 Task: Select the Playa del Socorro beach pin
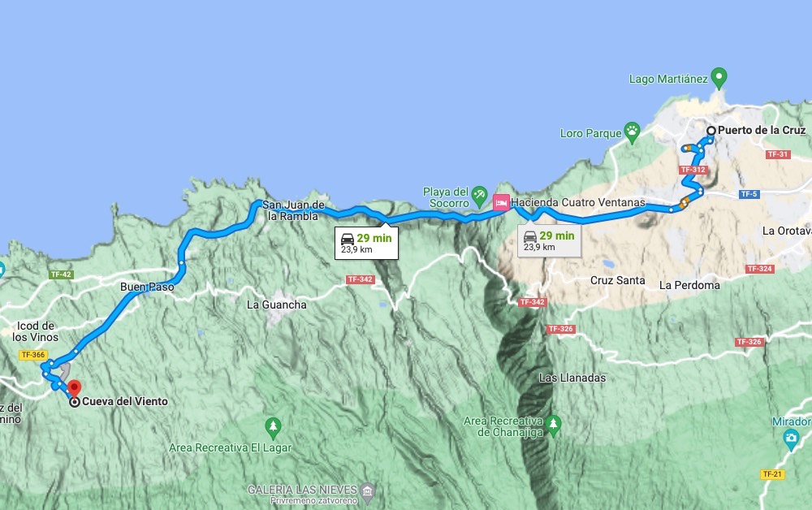tap(480, 197)
